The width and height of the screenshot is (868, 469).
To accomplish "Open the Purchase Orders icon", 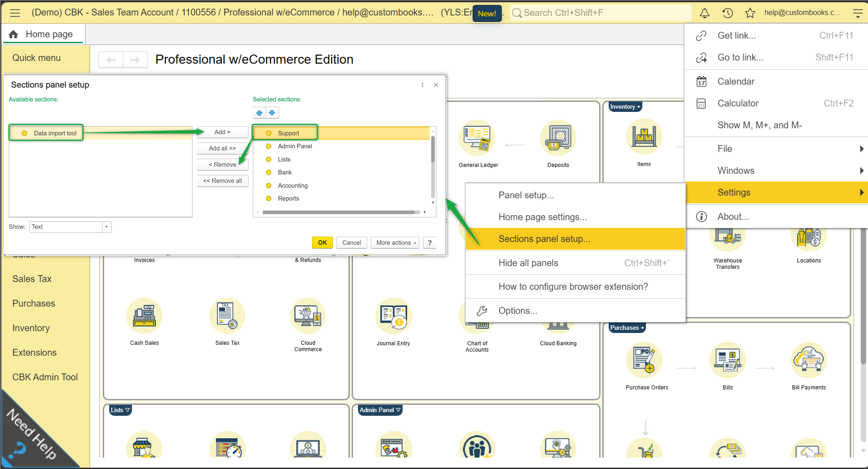I will coord(644,360).
